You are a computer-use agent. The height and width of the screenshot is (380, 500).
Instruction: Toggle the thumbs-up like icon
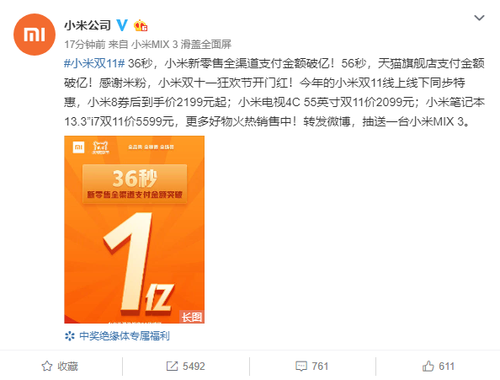(x=428, y=366)
